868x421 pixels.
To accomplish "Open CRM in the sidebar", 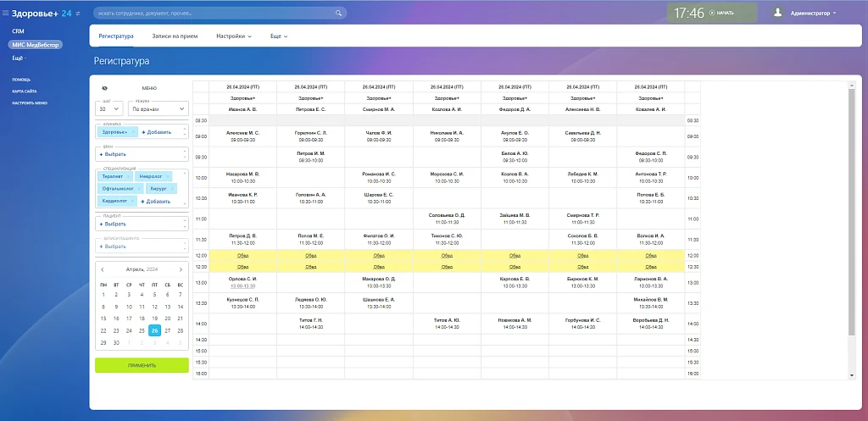I will pos(19,31).
